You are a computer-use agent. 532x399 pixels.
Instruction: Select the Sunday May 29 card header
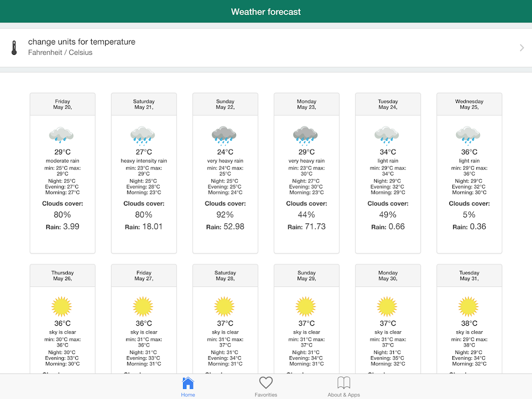pyautogui.click(x=307, y=275)
